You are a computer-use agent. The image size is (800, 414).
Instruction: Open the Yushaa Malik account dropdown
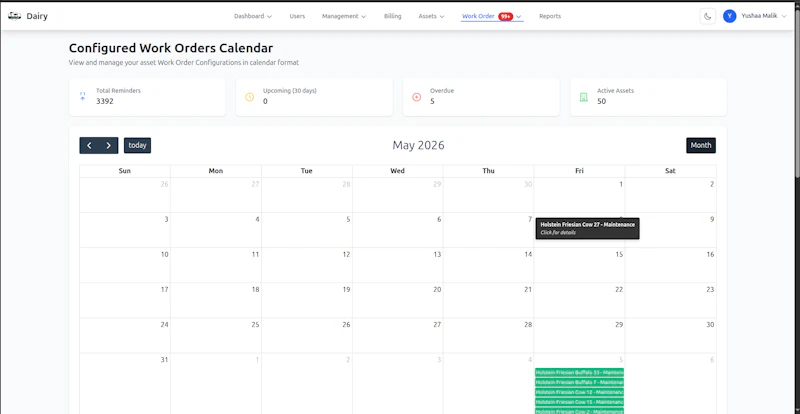[764, 16]
